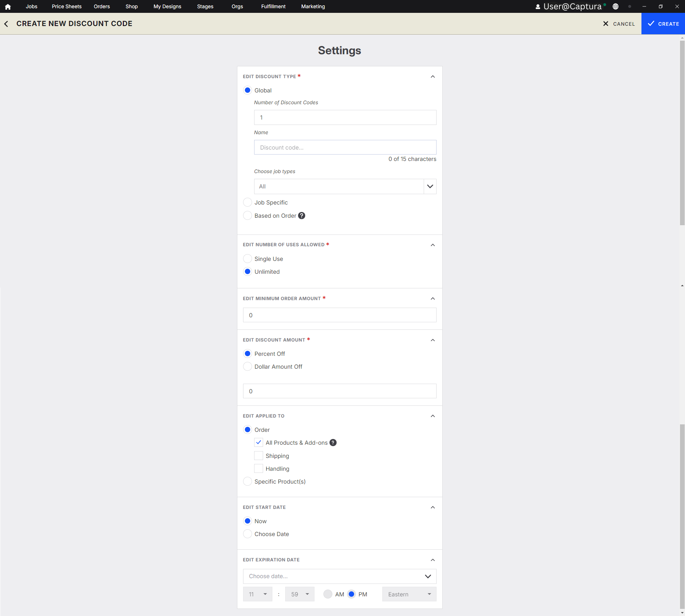Select the Global discount type
The height and width of the screenshot is (616, 685).
[247, 90]
